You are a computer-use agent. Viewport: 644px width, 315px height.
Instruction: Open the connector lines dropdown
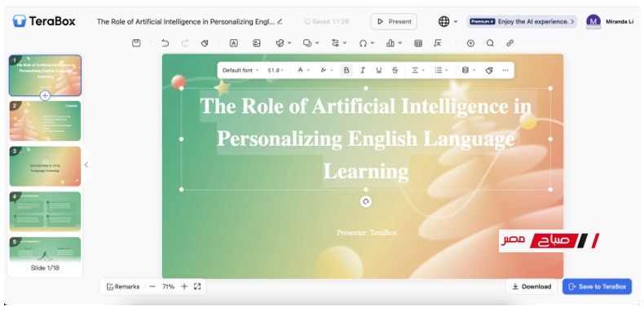[339, 43]
